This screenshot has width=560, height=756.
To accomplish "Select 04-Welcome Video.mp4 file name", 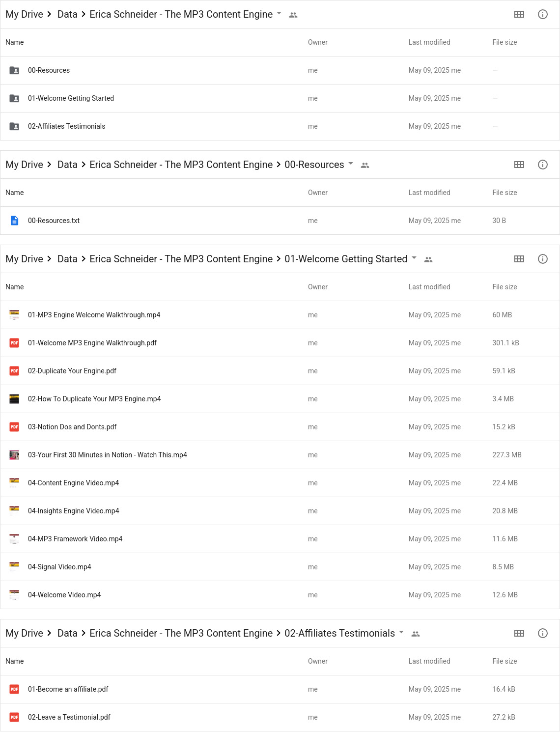I will click(x=64, y=595).
